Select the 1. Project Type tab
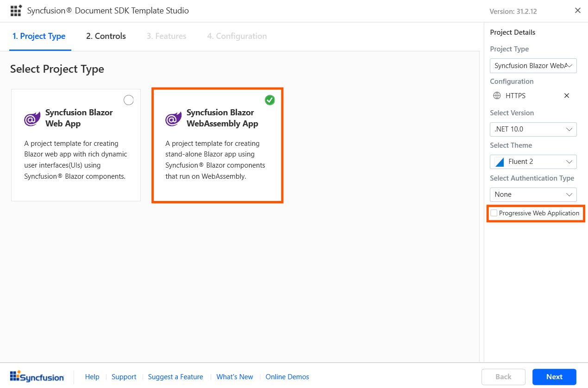 coord(39,36)
